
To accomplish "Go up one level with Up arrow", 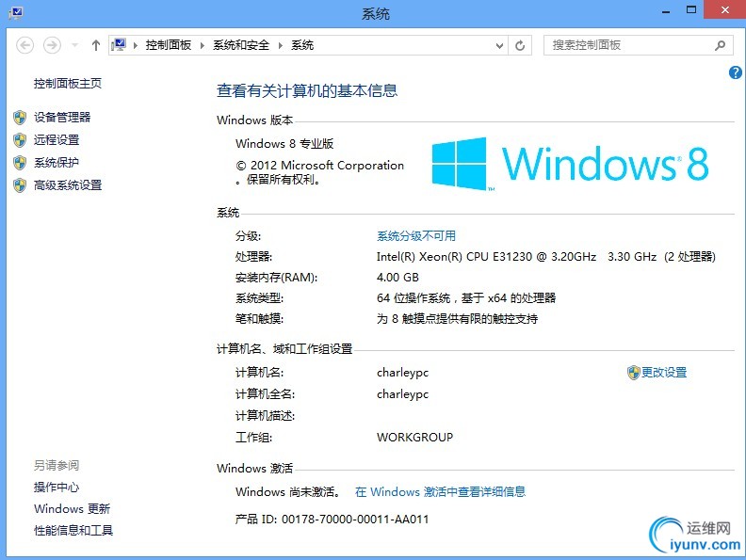I will point(96,45).
